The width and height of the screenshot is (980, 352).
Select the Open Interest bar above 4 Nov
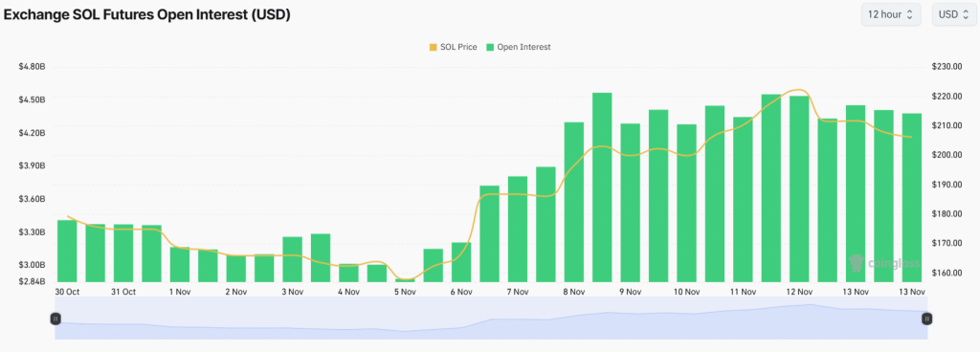pos(348,273)
